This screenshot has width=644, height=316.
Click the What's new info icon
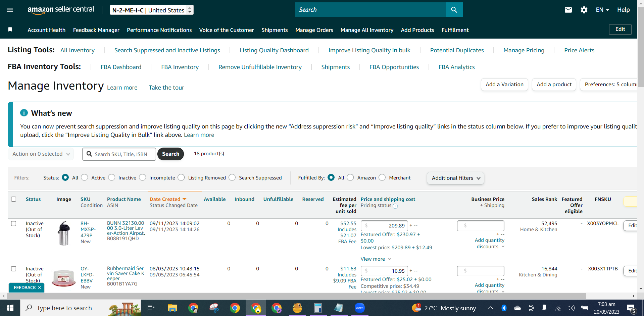click(x=24, y=113)
